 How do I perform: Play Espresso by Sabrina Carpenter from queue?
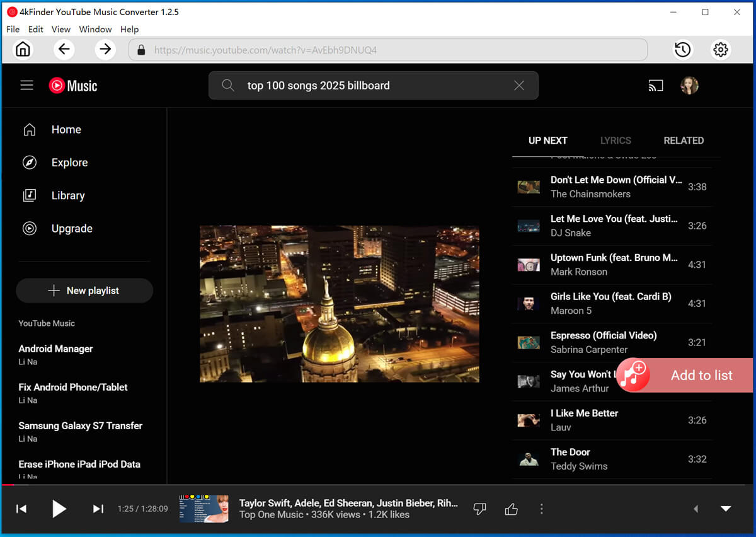(x=603, y=342)
